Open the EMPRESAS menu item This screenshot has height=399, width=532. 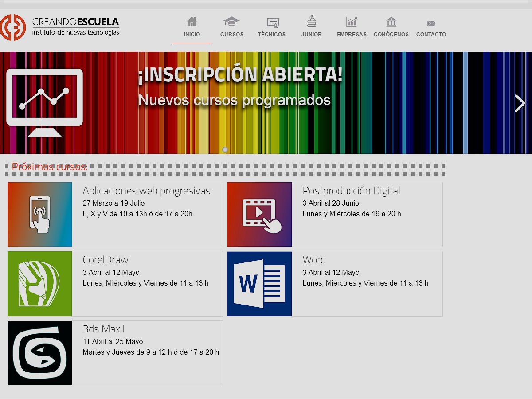click(x=352, y=35)
